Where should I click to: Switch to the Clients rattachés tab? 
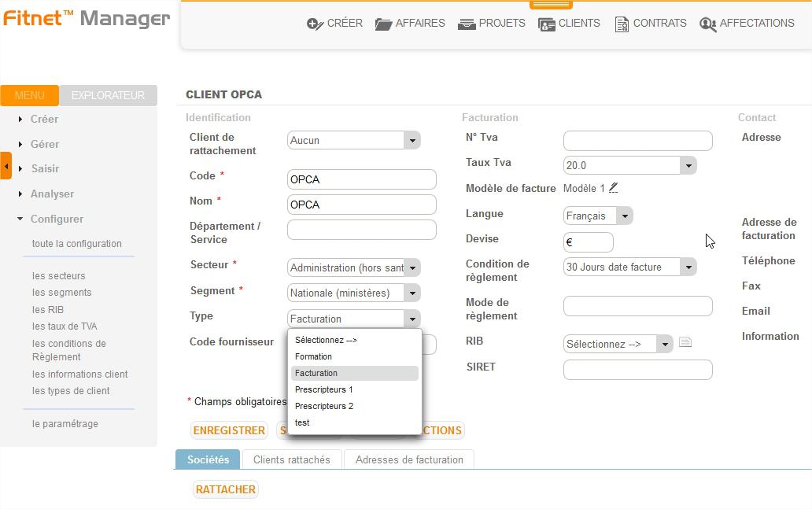tap(292, 459)
